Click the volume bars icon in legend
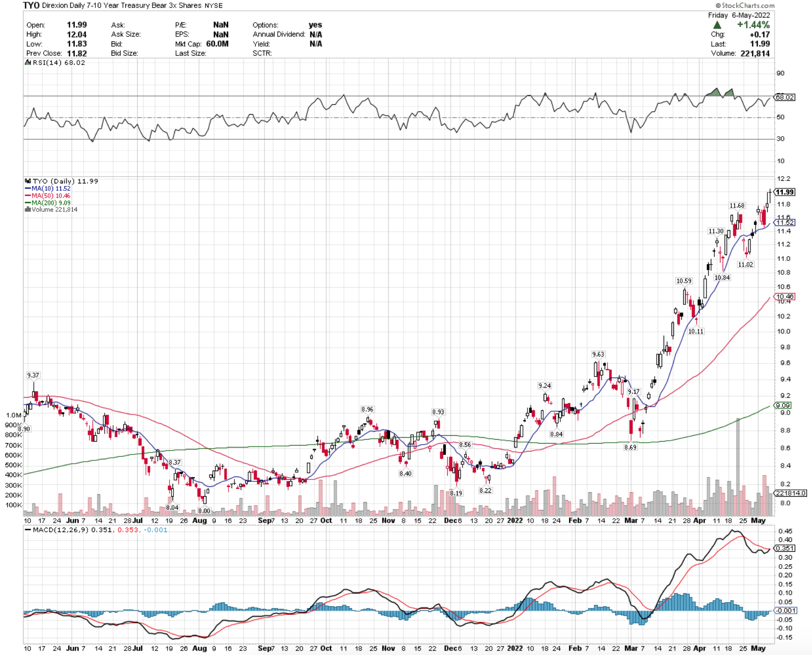The width and height of the screenshot is (812, 655). coord(28,209)
